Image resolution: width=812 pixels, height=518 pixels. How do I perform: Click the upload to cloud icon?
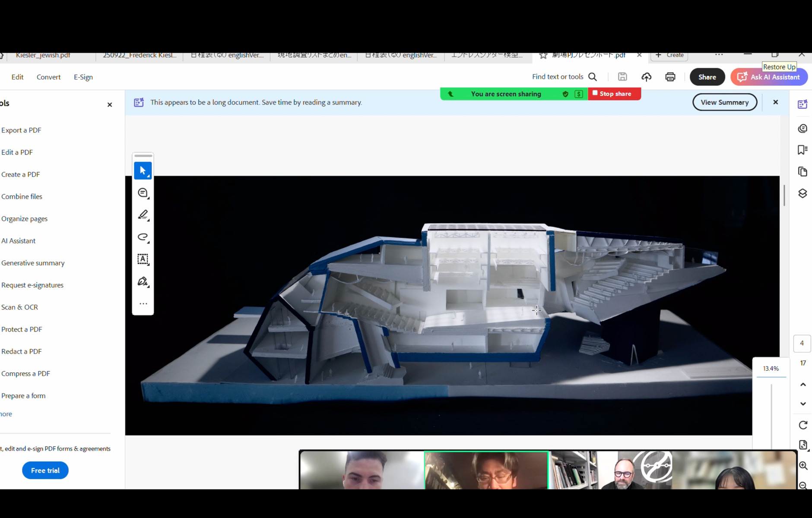coord(646,77)
